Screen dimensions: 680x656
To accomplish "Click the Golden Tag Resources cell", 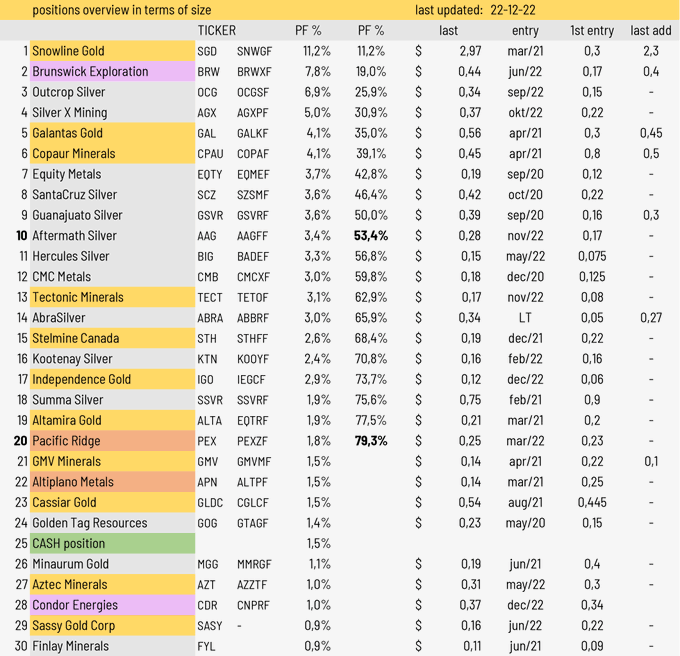I will pos(89,523).
